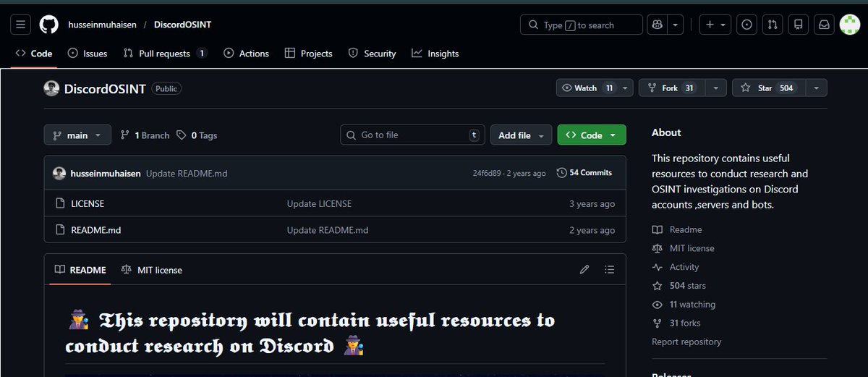Open the create new plus menu
This screenshot has width=868, height=377.
[715, 25]
